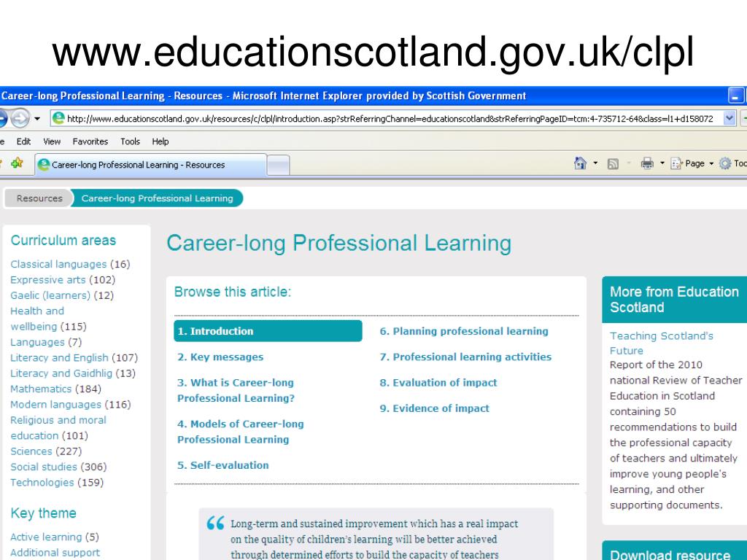Open the Gaelic (learners) link
Screen dimensions: 747x560
tap(50, 296)
